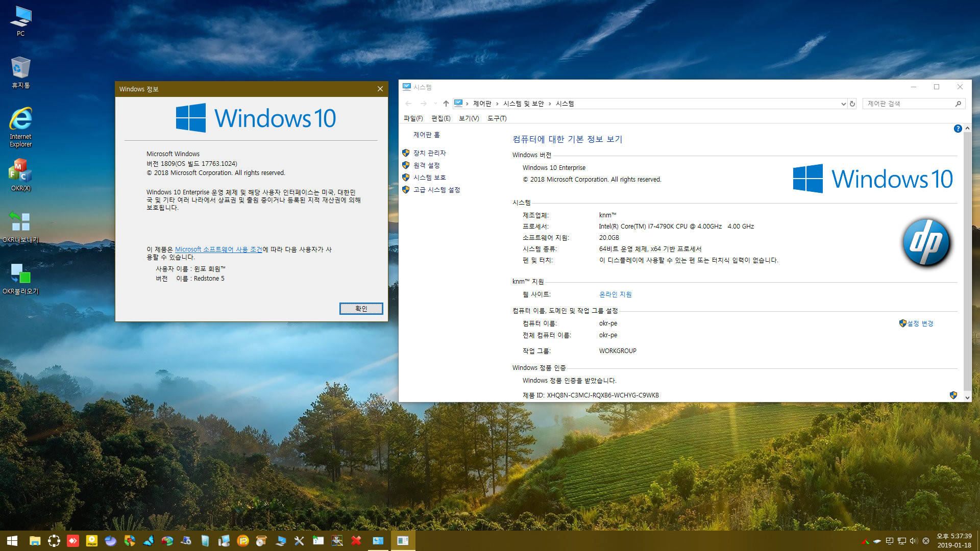This screenshot has height=551, width=980.
Task: Open the OKR내보내기 desktop shortcut
Action: [x=20, y=227]
